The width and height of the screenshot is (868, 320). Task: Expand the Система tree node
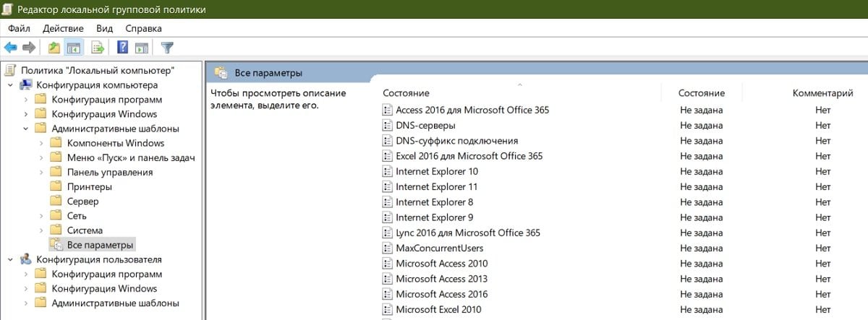[41, 230]
